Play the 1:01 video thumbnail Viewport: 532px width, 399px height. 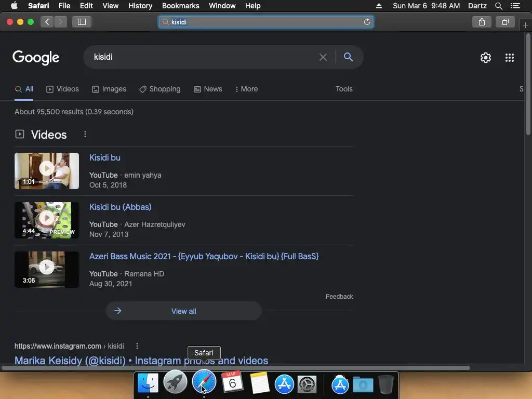click(47, 170)
